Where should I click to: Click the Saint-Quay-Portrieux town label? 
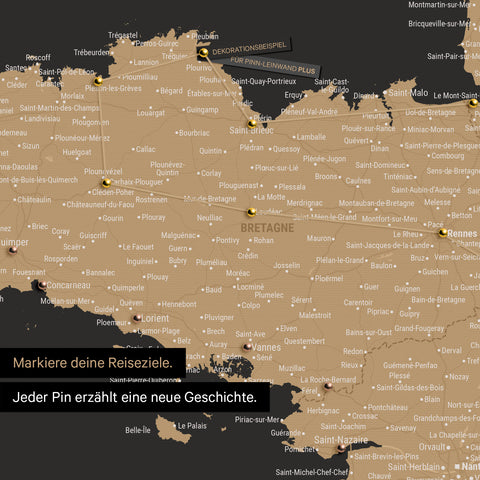[264, 81]
